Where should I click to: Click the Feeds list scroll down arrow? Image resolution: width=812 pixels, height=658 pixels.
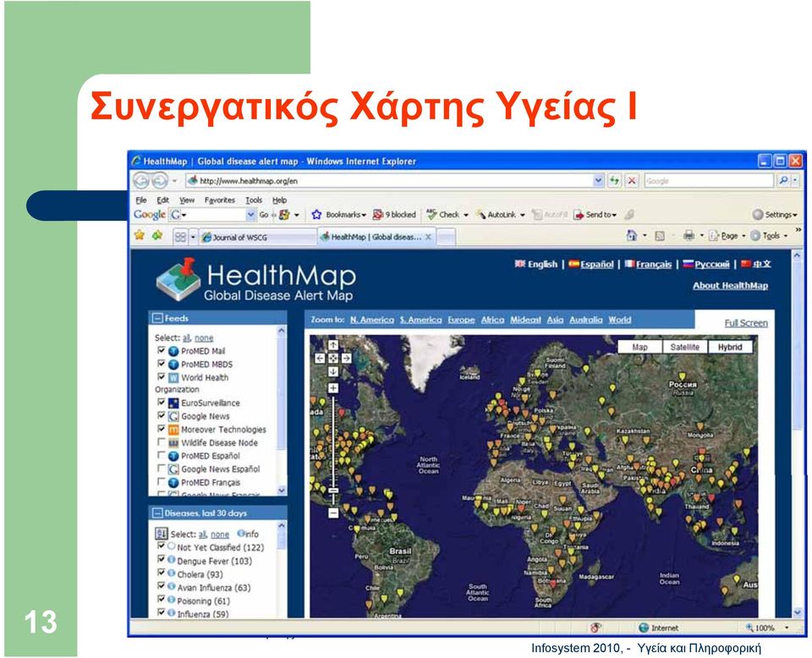click(281, 490)
